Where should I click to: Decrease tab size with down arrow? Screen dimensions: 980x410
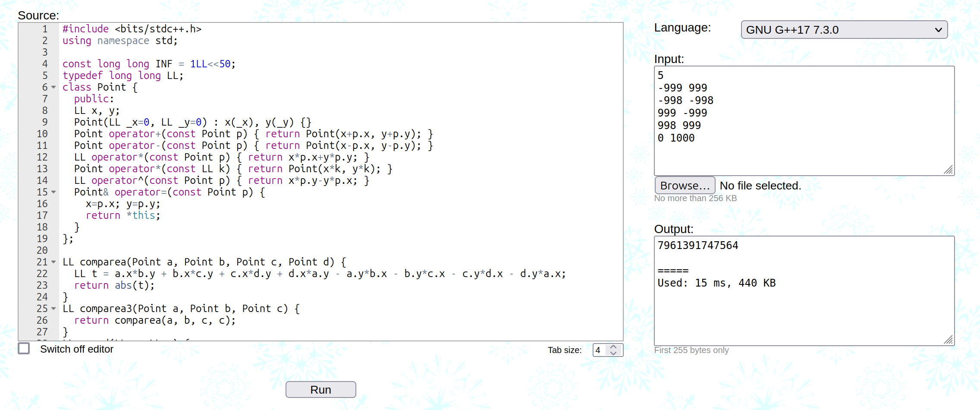tap(613, 353)
